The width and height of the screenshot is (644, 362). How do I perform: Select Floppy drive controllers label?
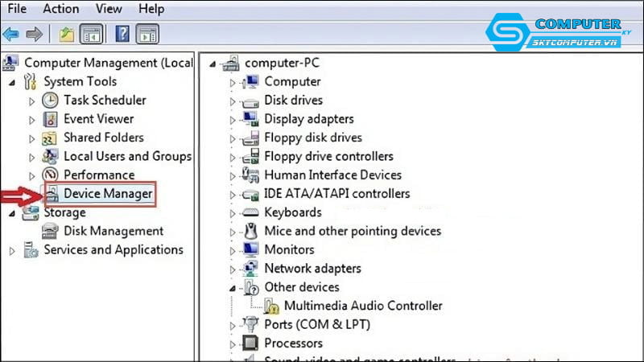328,156
